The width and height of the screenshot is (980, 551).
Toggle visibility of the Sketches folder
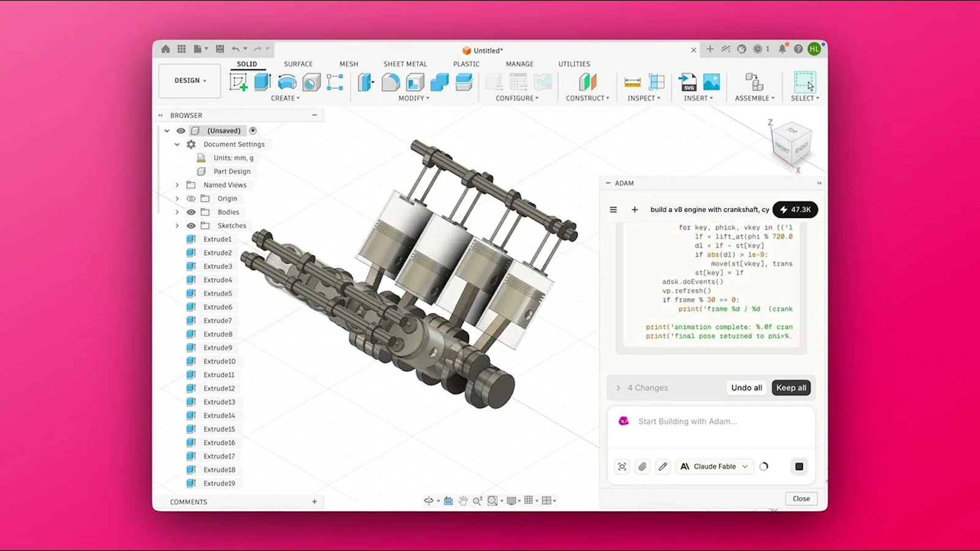[x=191, y=225]
